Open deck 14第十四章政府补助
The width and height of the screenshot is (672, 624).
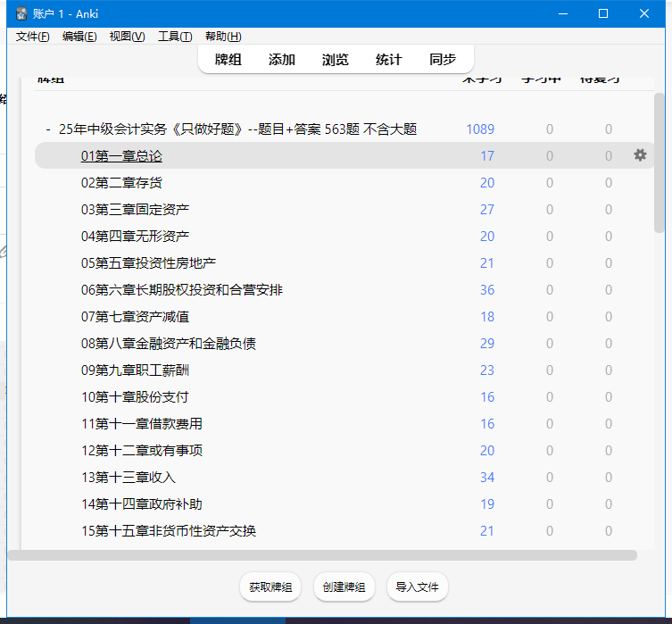coord(142,504)
